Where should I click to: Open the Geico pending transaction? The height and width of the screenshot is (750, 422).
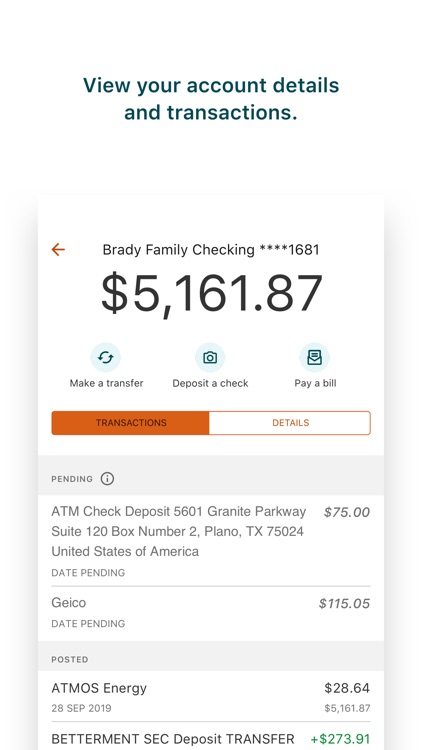point(211,613)
